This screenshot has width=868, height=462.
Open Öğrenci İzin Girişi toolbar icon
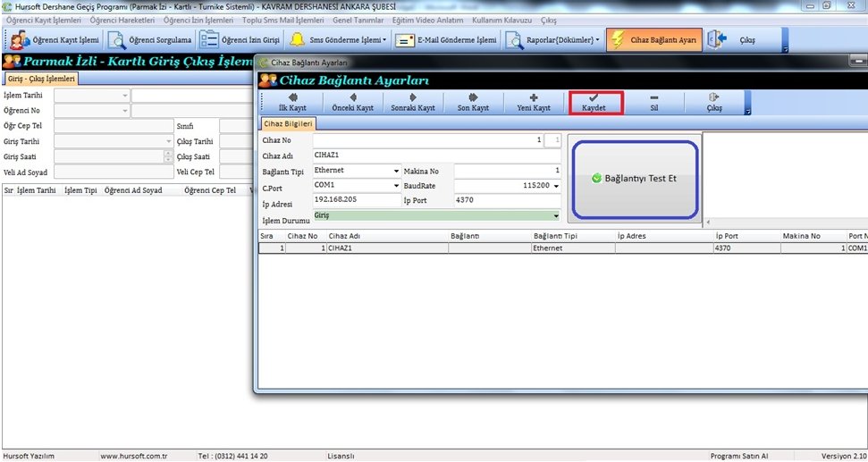pyautogui.click(x=209, y=40)
